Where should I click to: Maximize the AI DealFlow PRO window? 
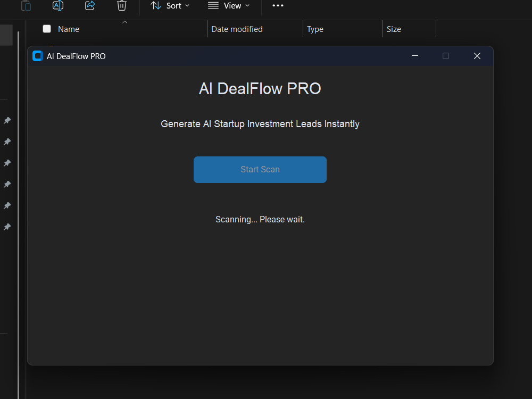[x=446, y=56]
